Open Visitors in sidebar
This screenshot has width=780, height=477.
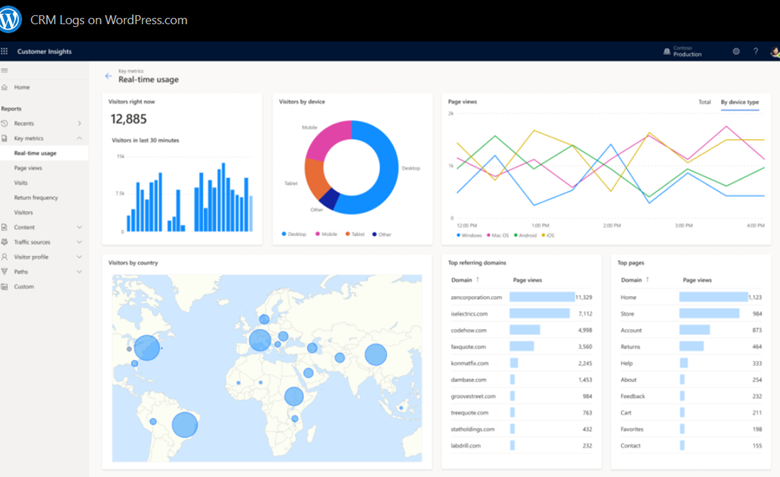[23, 212]
